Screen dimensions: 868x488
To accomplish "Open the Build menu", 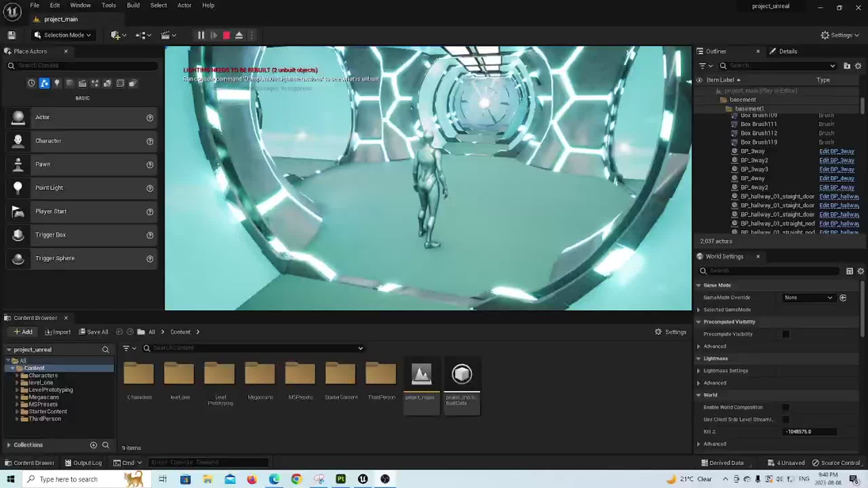I will click(133, 5).
